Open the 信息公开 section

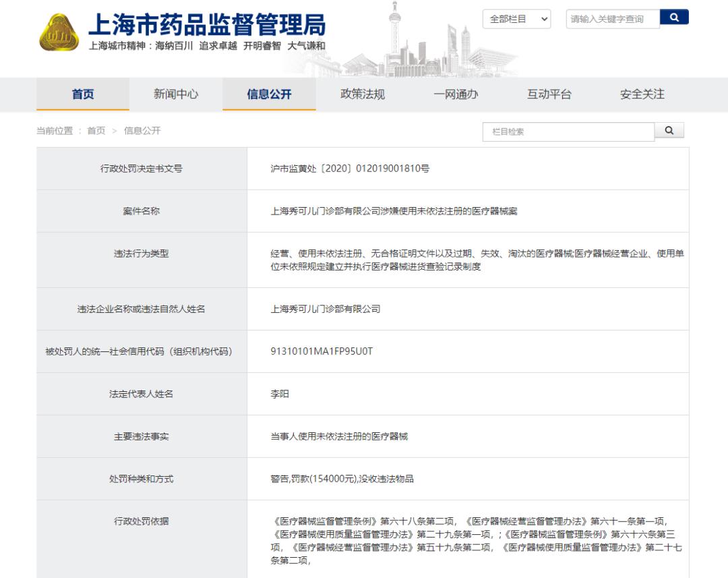click(x=268, y=94)
